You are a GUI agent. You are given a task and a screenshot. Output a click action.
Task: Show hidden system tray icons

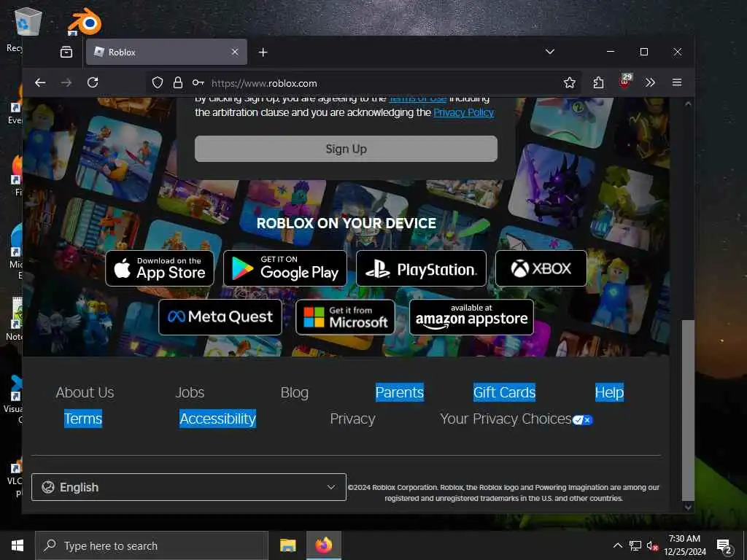(617, 545)
